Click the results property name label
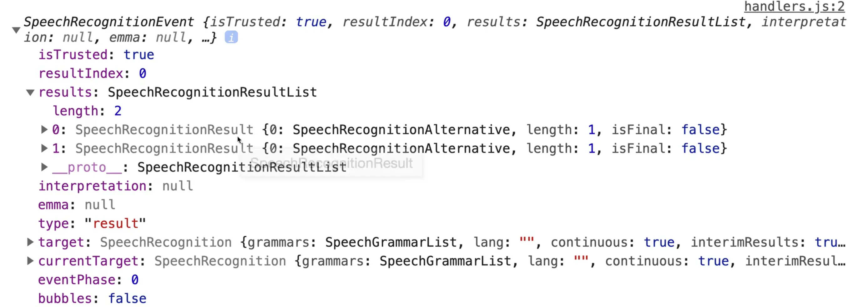Image resolution: width=868 pixels, height=307 pixels. point(65,92)
